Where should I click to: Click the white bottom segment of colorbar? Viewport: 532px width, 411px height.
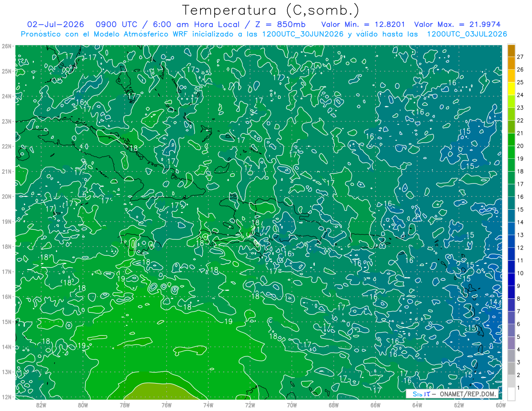pos(511,393)
